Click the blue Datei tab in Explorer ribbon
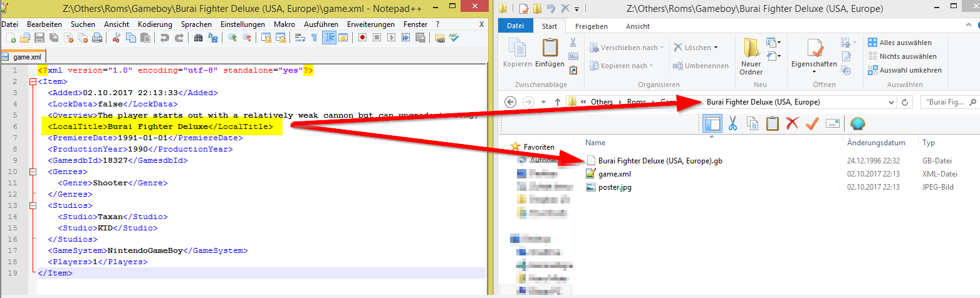 [515, 26]
